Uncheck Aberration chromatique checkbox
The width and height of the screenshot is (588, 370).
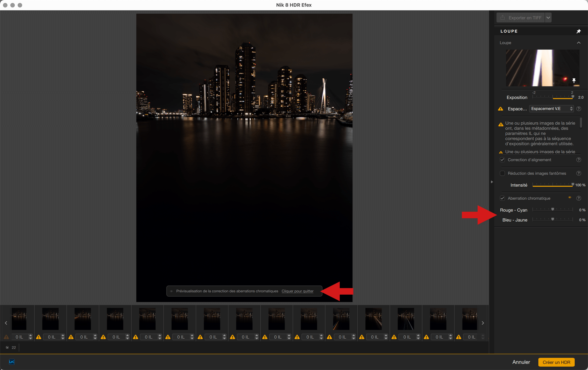[x=502, y=198]
